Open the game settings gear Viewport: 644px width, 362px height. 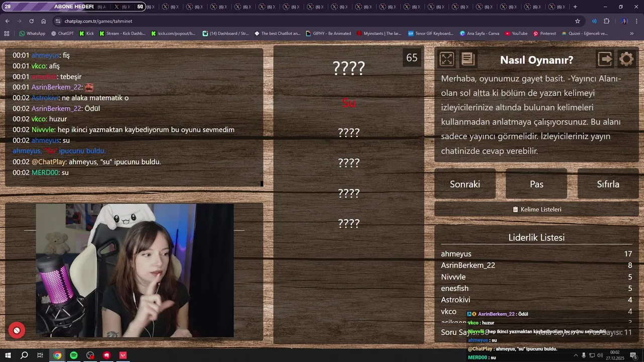point(626,59)
